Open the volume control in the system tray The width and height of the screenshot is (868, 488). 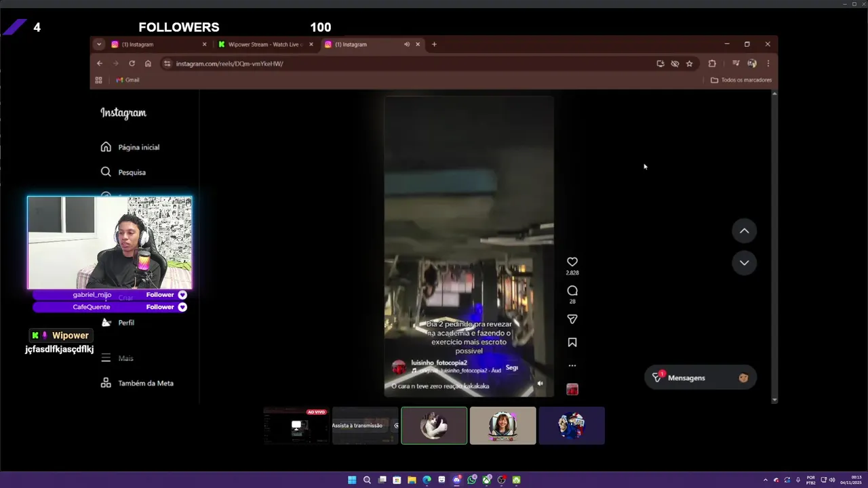click(x=832, y=480)
